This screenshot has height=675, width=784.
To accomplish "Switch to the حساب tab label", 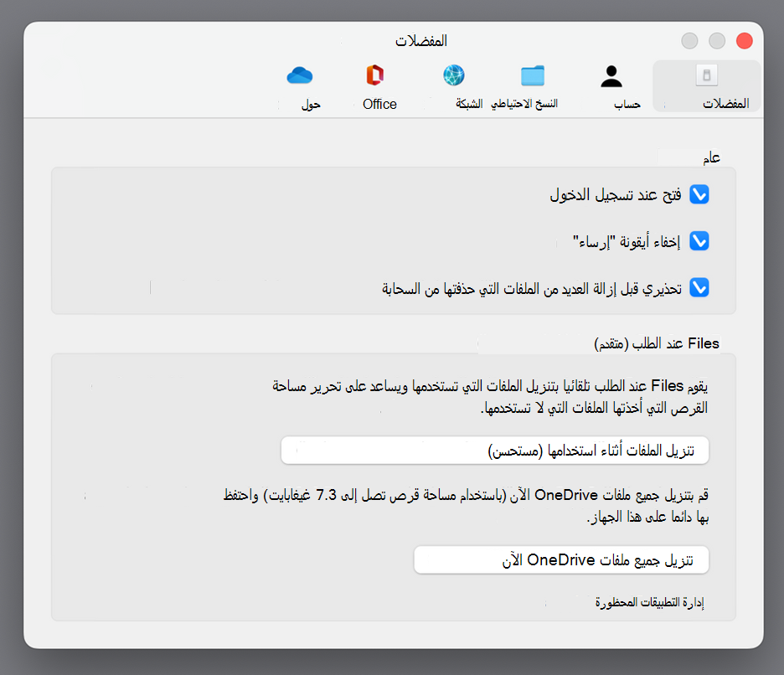I will [627, 104].
